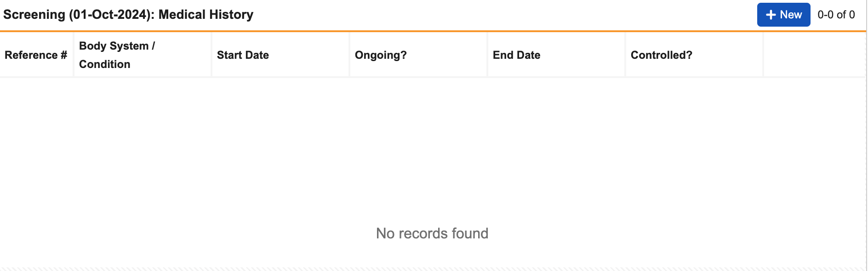The image size is (868, 271).
Task: Click divider between Reference # and Body System
Action: pos(74,54)
